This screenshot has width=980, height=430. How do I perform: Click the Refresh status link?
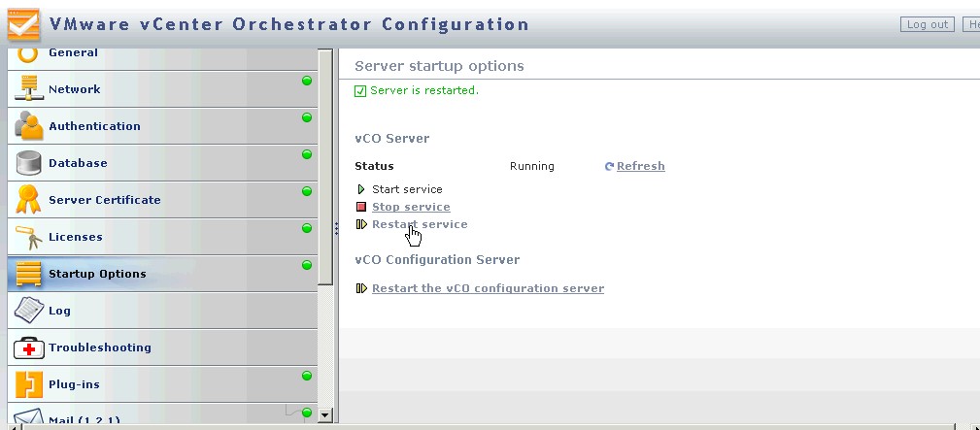pyautogui.click(x=640, y=166)
